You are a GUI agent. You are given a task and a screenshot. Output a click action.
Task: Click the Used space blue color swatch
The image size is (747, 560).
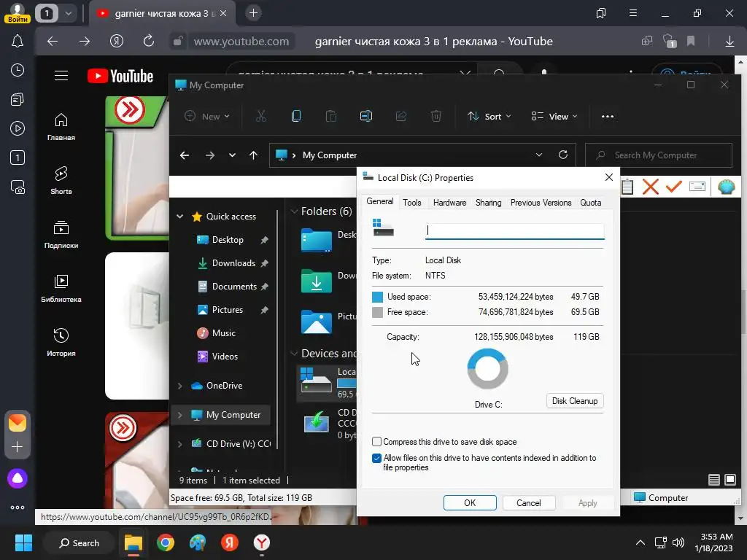(x=377, y=297)
